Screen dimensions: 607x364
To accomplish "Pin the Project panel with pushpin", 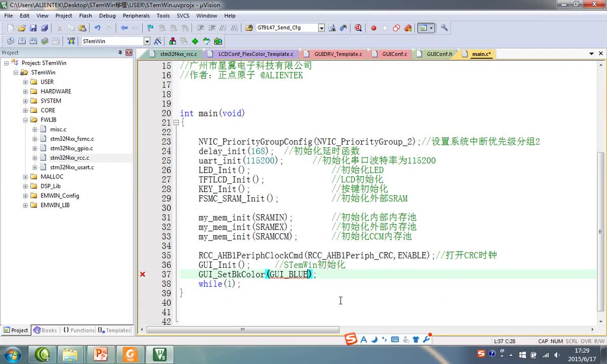I will point(120,53).
